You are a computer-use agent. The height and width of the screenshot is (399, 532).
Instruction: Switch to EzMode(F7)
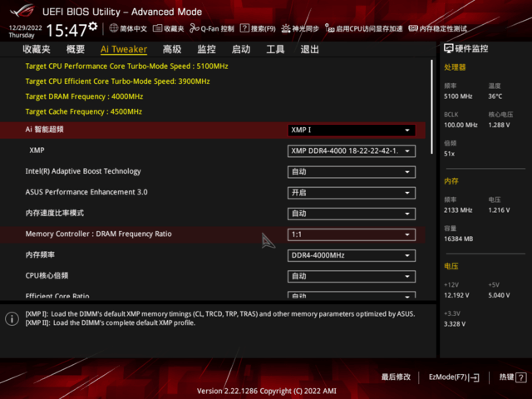(453, 377)
